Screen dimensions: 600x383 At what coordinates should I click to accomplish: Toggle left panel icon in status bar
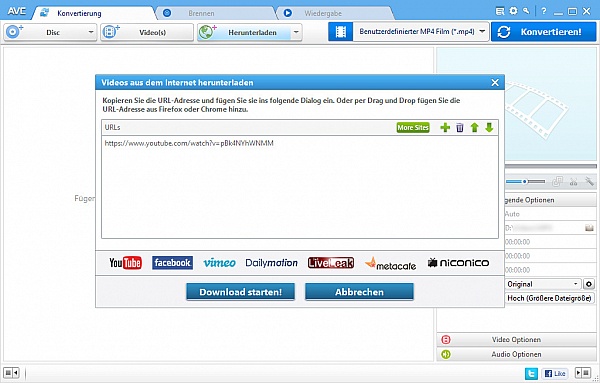tap(11, 372)
